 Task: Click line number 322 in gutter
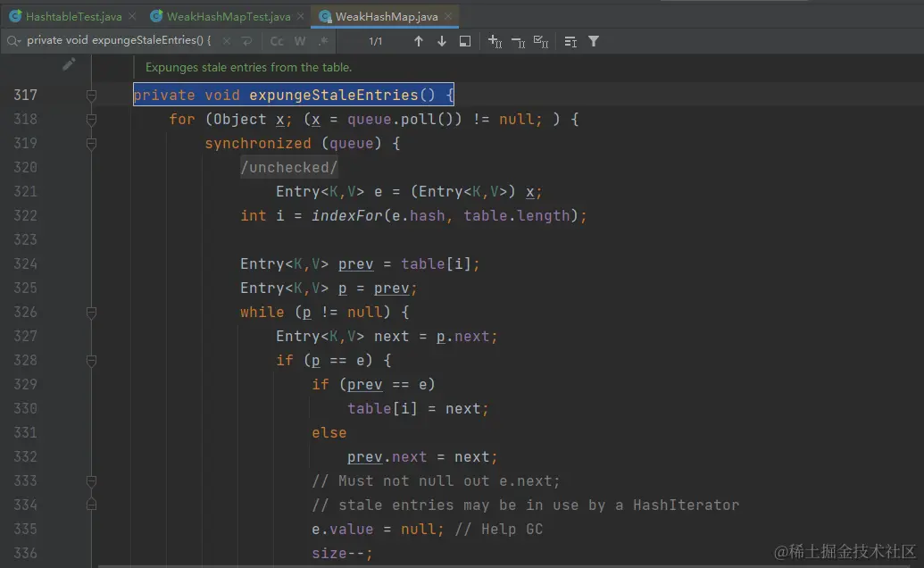coord(25,215)
